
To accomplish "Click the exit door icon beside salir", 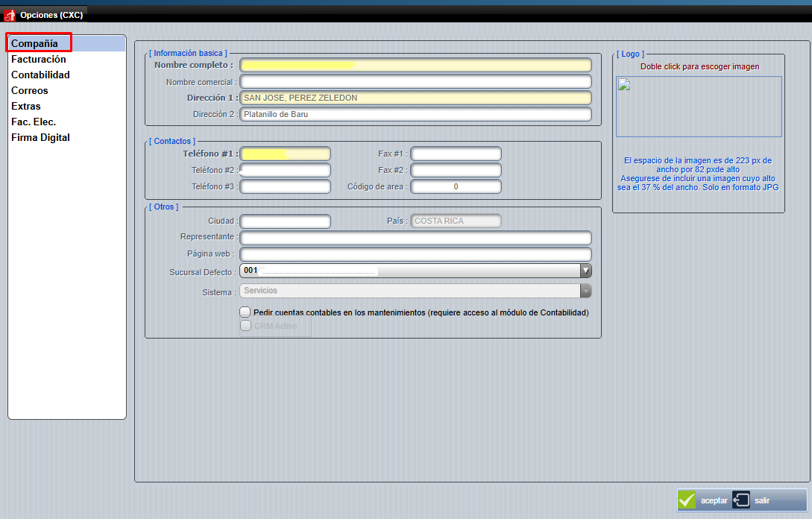I will (741, 500).
